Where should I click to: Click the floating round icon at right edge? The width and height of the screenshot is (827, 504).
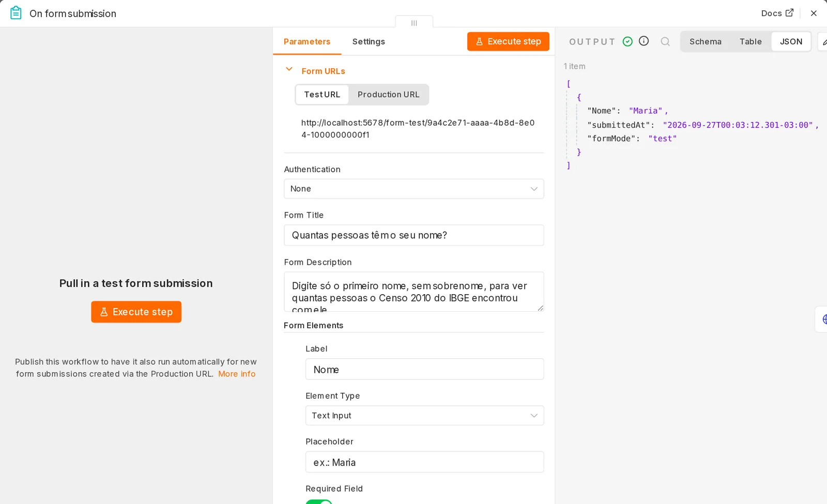point(822,319)
